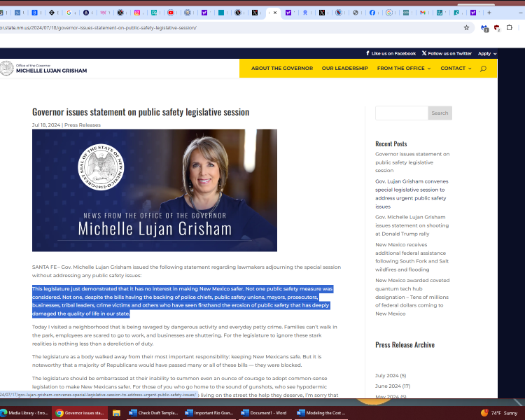
Task: Click the New Mexico state seal site logo
Action: [7, 68]
